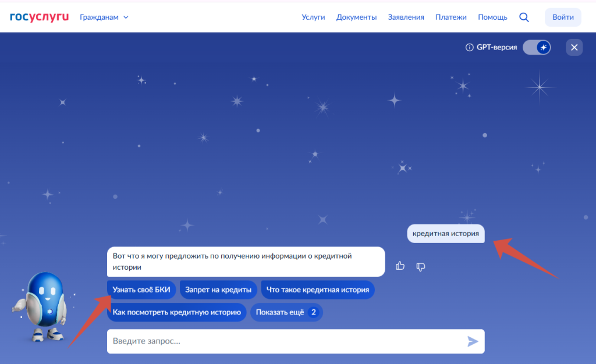Click the thumbs up feedback icon

(400, 266)
